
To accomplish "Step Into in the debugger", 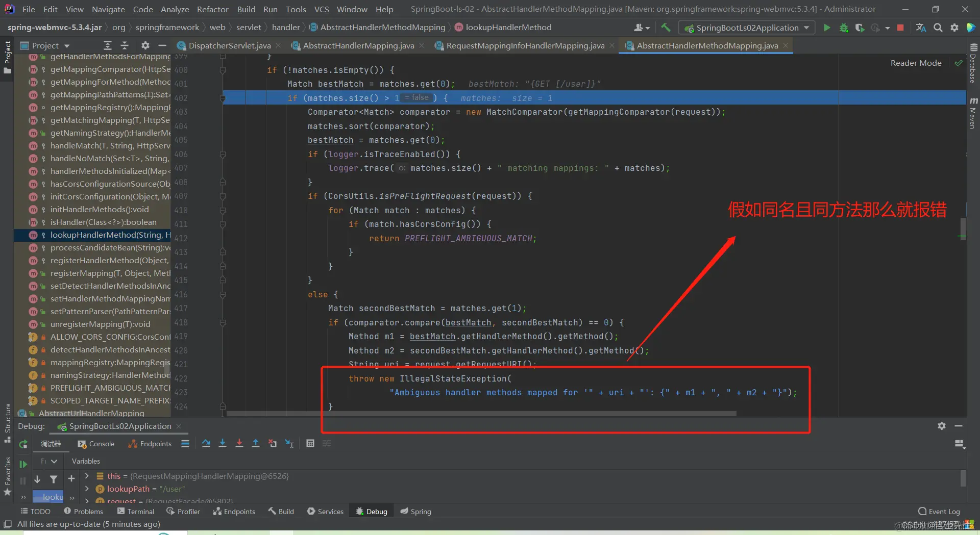I will pyautogui.click(x=223, y=444).
